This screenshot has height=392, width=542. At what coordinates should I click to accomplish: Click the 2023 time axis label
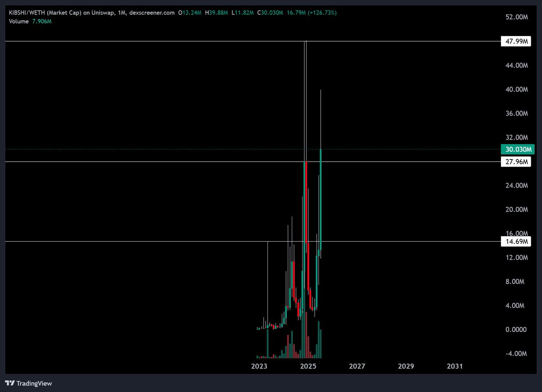pyautogui.click(x=259, y=366)
